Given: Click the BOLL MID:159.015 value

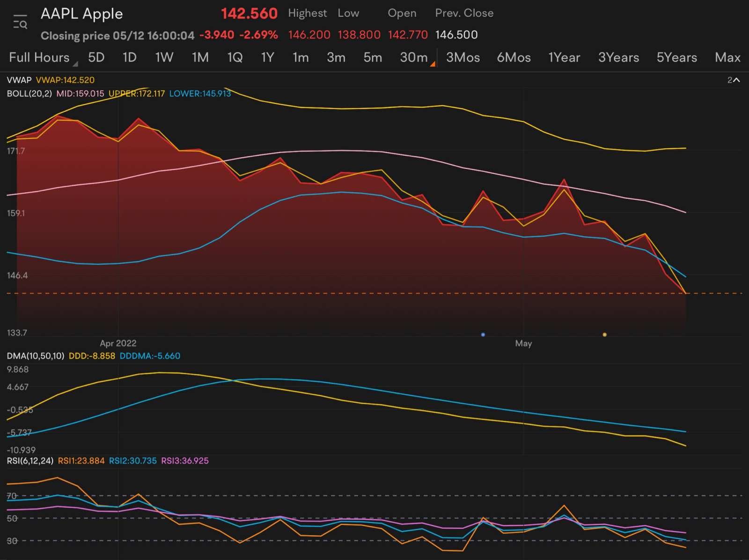Looking at the screenshot, I should (x=80, y=94).
